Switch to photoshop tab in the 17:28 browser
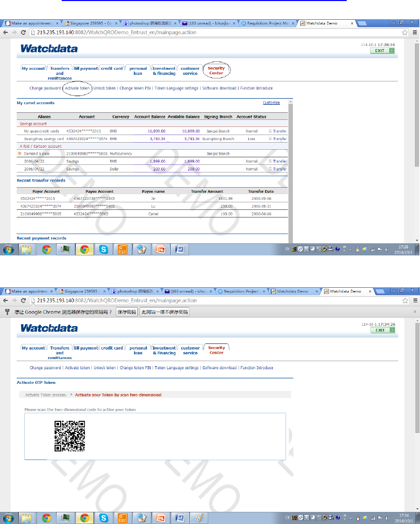420x524 pixels. [150, 23]
